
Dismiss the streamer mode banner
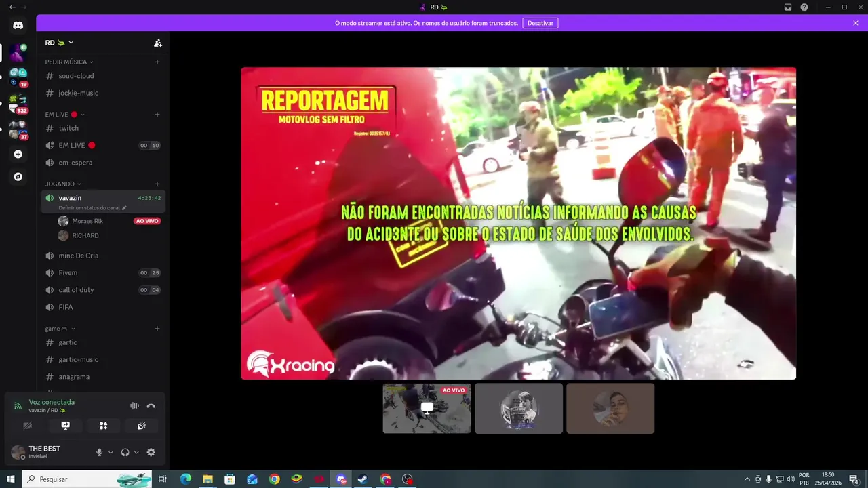pos(856,23)
